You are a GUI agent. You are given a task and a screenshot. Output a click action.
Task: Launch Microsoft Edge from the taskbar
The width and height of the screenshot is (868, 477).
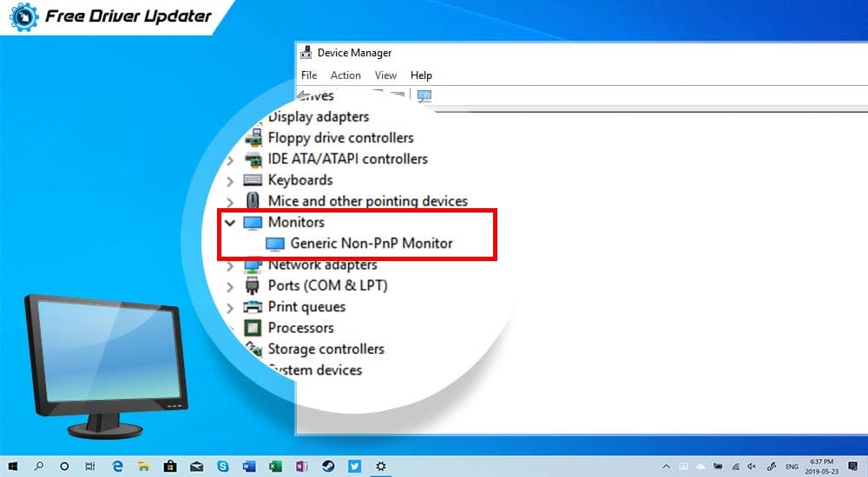pyautogui.click(x=117, y=467)
